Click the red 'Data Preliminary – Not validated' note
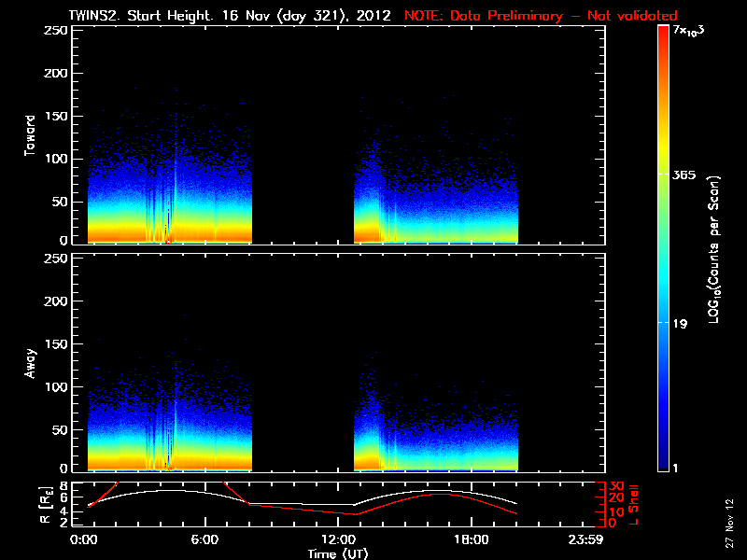 (541, 15)
